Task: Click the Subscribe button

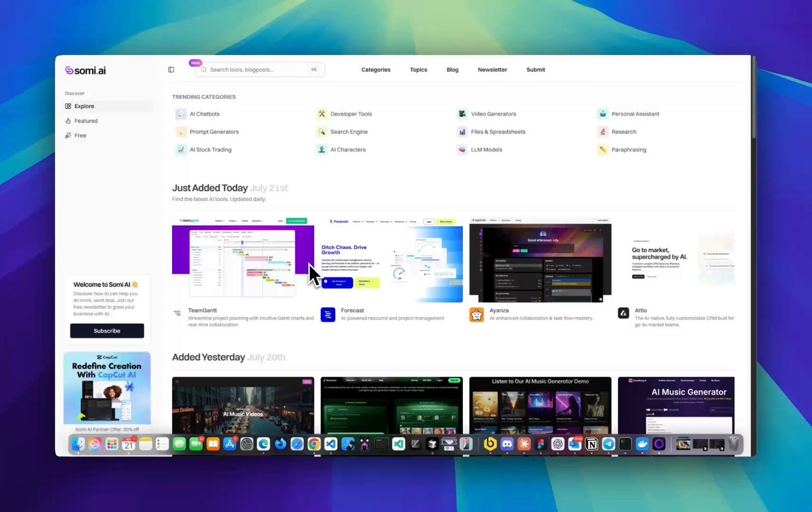Action: click(107, 331)
